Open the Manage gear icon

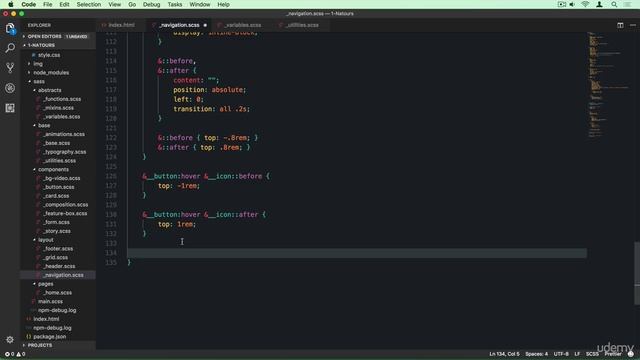[x=10, y=340]
